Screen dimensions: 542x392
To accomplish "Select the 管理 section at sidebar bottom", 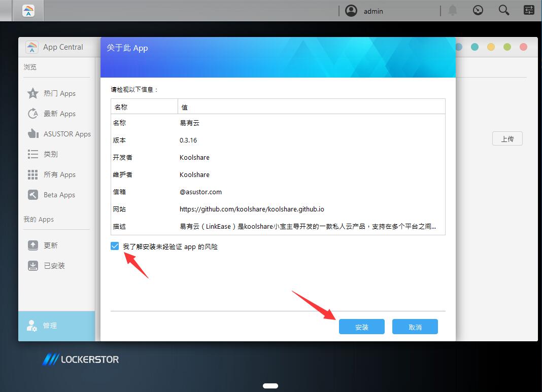I will [57, 326].
